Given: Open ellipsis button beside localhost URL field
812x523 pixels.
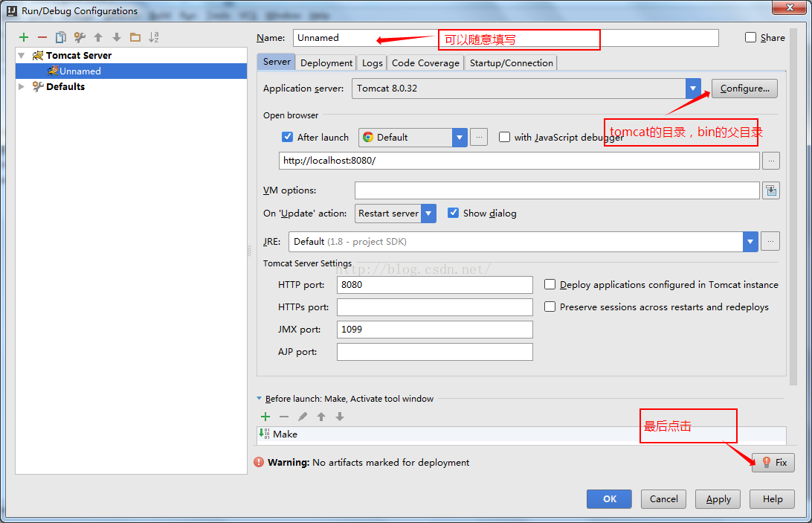Looking at the screenshot, I should [771, 161].
